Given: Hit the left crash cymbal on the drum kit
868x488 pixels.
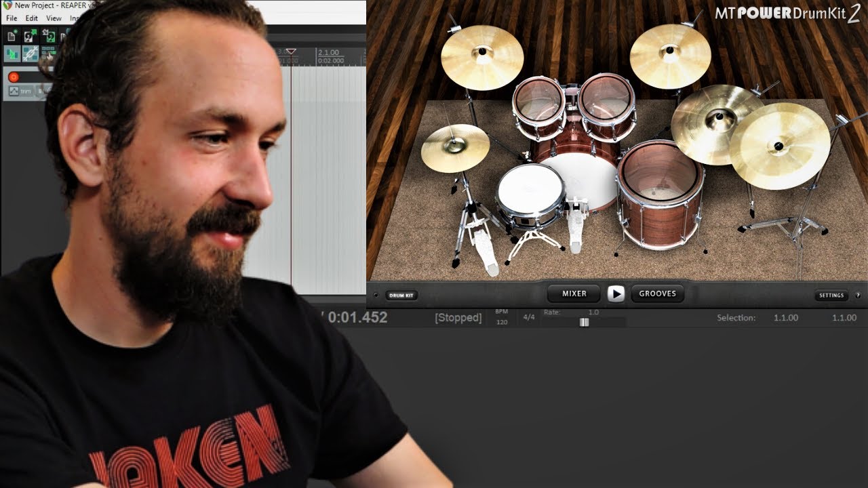Looking at the screenshot, I should 482,57.
